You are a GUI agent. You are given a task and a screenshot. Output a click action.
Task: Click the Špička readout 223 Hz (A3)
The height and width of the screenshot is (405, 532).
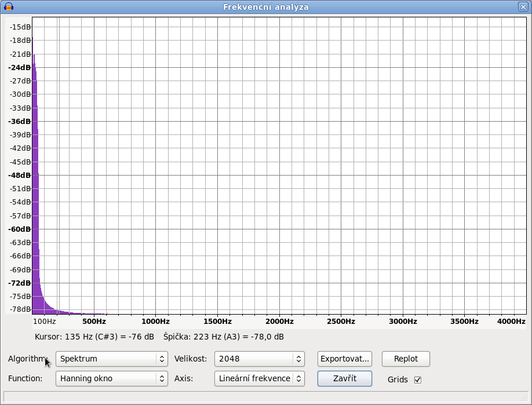tap(224, 337)
